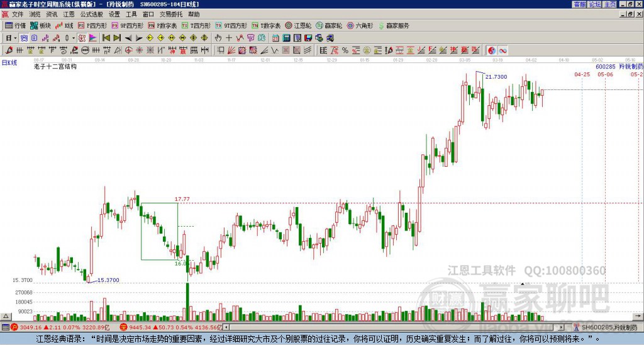Click the status bar grid icon

pos(5,327)
